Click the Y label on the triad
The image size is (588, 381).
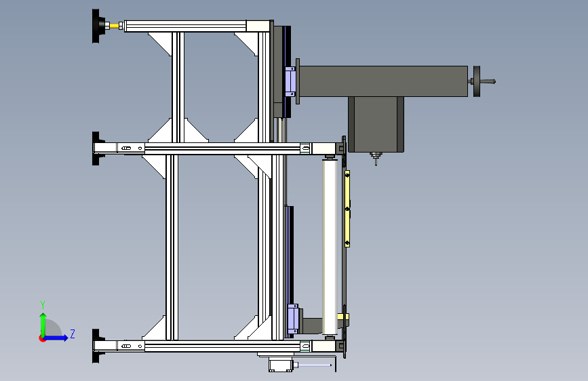43,305
